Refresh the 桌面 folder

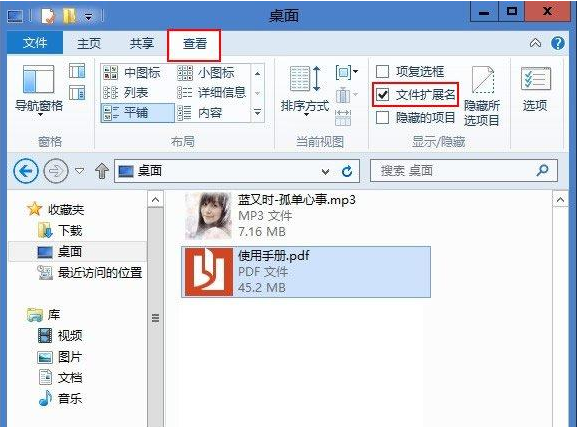[x=347, y=171]
